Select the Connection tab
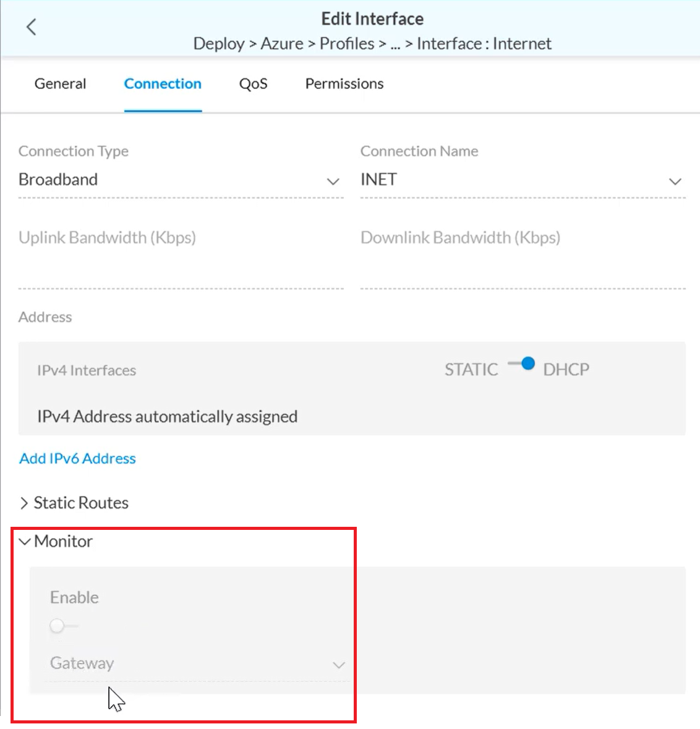Viewport: 700px width, 729px height. pos(163,84)
